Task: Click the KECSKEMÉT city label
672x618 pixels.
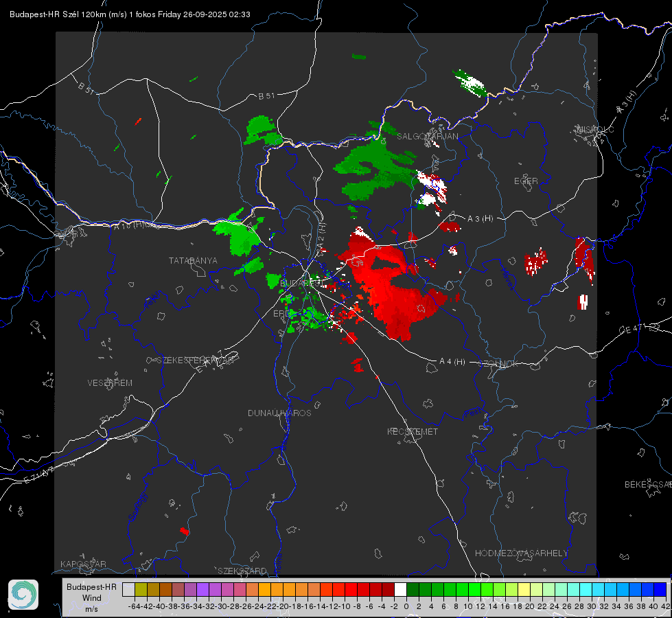Action: pos(413,431)
